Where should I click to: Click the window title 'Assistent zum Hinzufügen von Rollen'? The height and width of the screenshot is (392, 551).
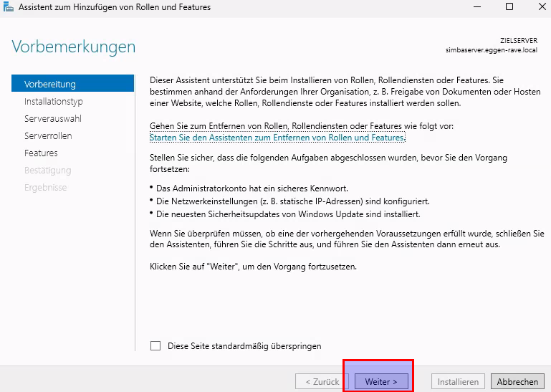pyautogui.click(x=115, y=7)
